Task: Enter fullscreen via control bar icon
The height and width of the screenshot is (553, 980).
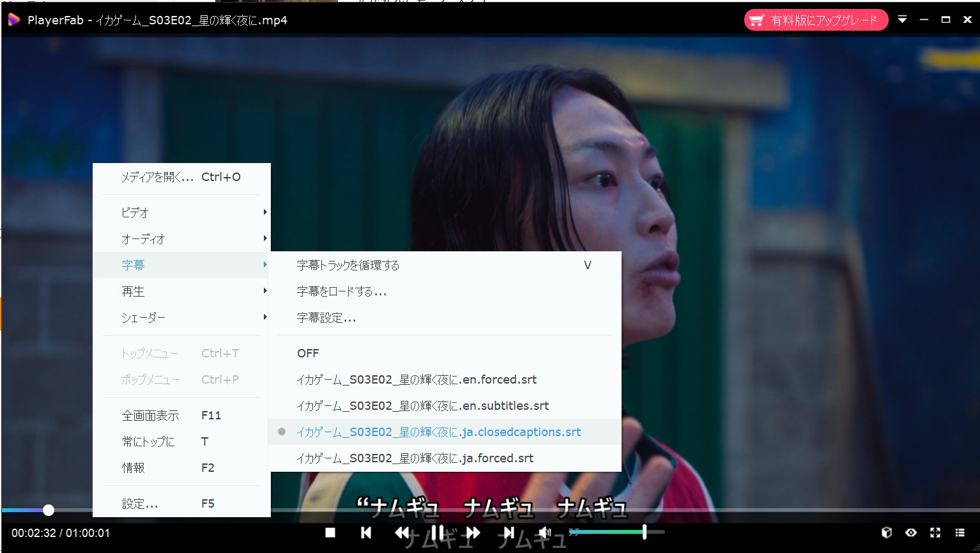Action: 935,533
